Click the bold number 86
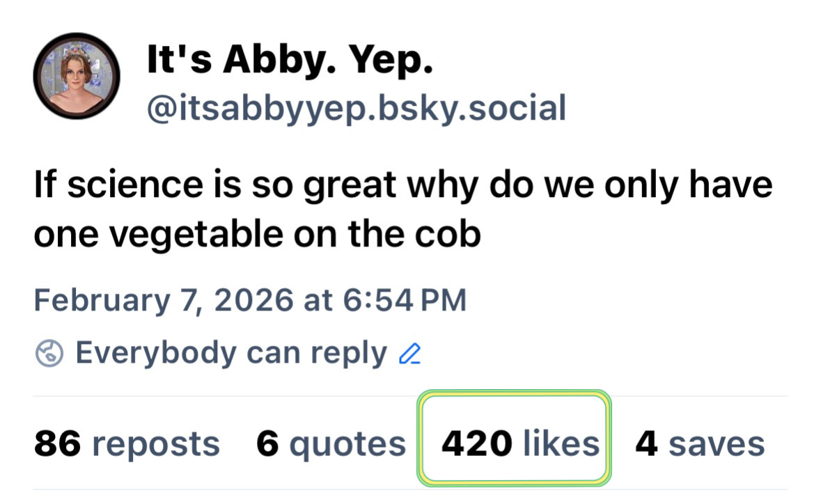This screenshot has height=504, width=821. tap(58, 443)
